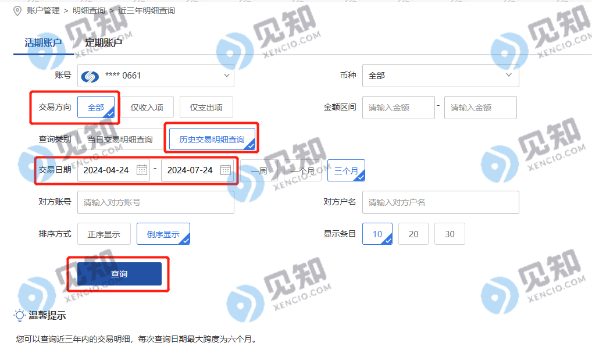
Task: Select 仅收入项 transaction direction
Action: 147,107
